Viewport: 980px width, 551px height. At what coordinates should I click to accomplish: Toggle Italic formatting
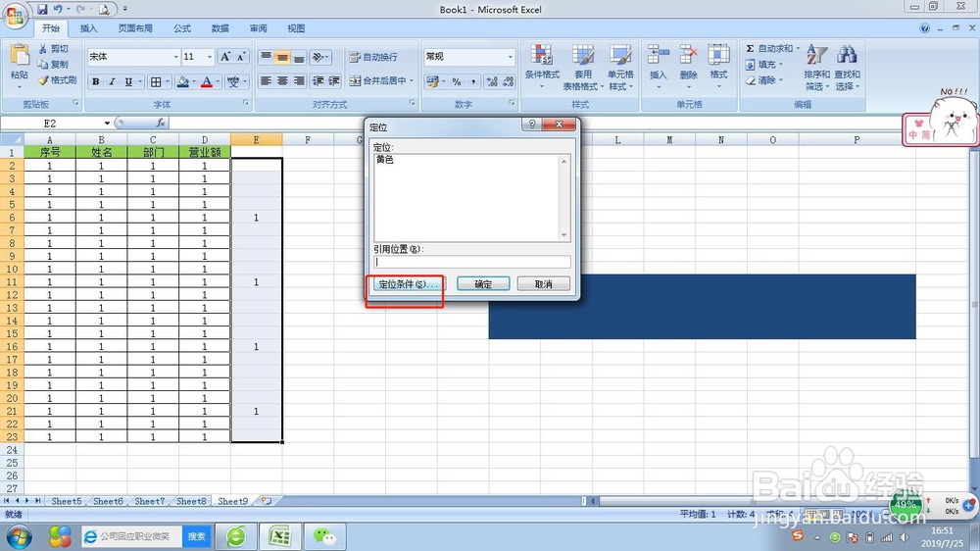point(112,81)
